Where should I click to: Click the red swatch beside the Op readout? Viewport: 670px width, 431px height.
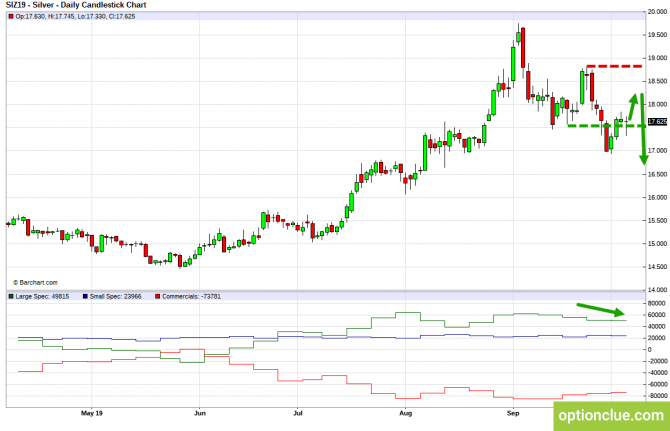(11, 17)
